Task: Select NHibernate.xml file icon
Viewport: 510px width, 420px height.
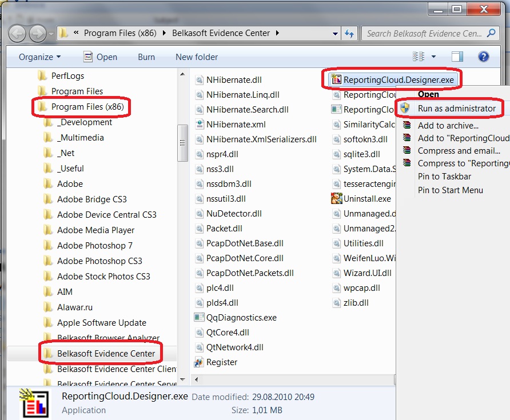Action: click(x=200, y=124)
